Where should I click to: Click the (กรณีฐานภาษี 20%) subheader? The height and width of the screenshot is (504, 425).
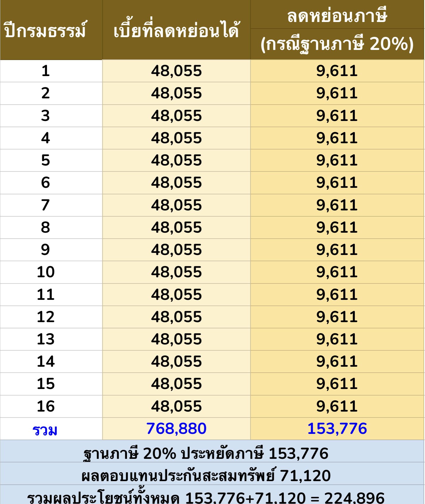click(x=337, y=44)
